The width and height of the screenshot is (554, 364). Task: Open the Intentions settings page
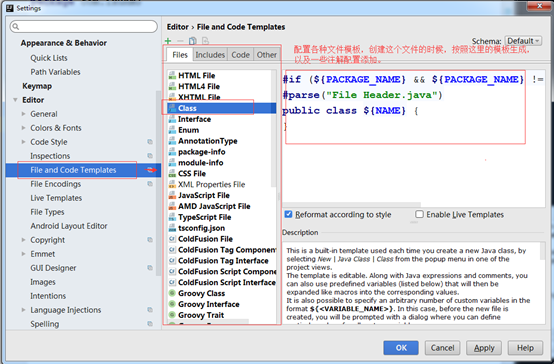pos(48,296)
